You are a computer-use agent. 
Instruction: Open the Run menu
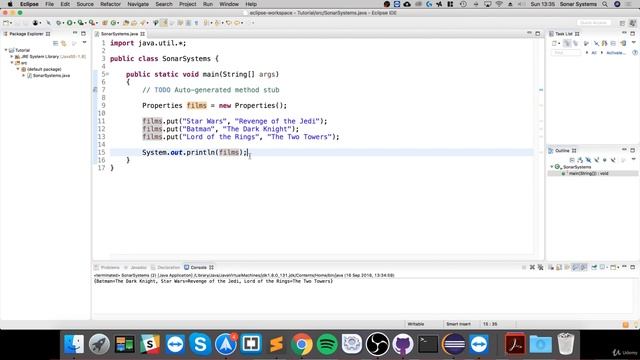tap(208, 4)
